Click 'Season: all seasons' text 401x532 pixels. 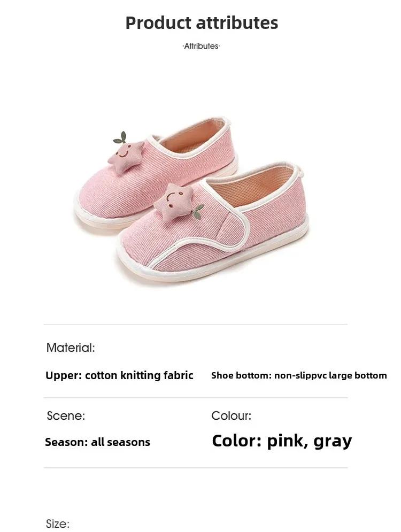click(97, 442)
